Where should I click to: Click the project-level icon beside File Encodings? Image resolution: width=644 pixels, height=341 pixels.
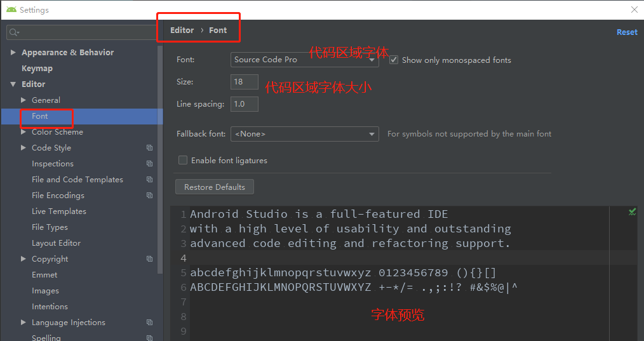coord(149,195)
